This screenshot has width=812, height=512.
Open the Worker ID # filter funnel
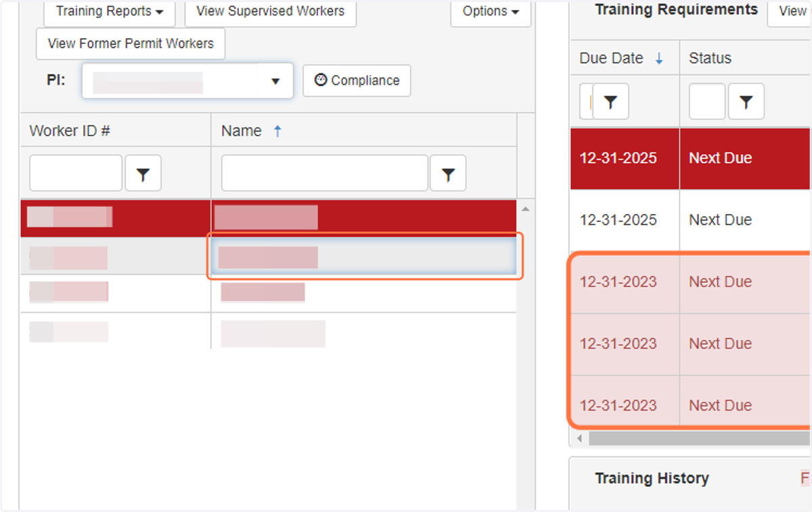(x=143, y=173)
